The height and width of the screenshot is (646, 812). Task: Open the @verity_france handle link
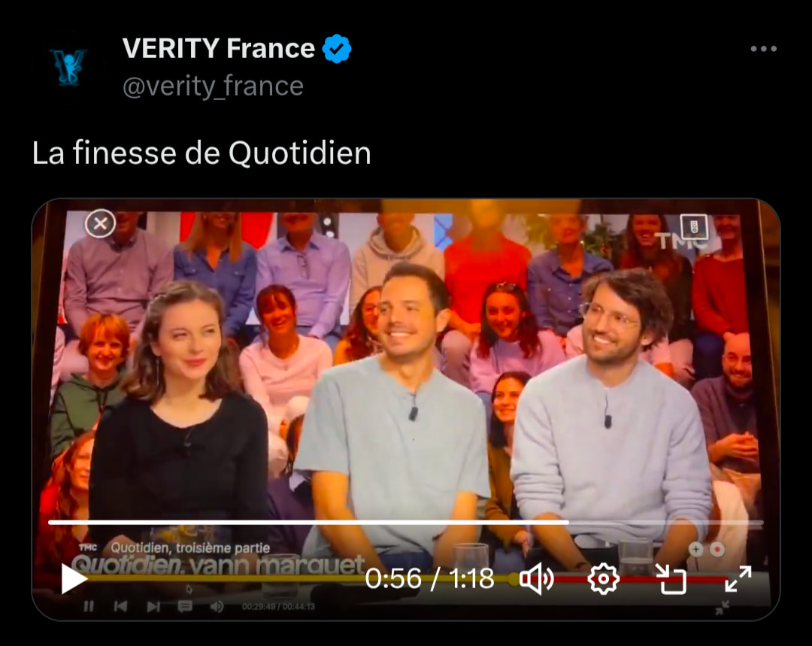click(213, 86)
